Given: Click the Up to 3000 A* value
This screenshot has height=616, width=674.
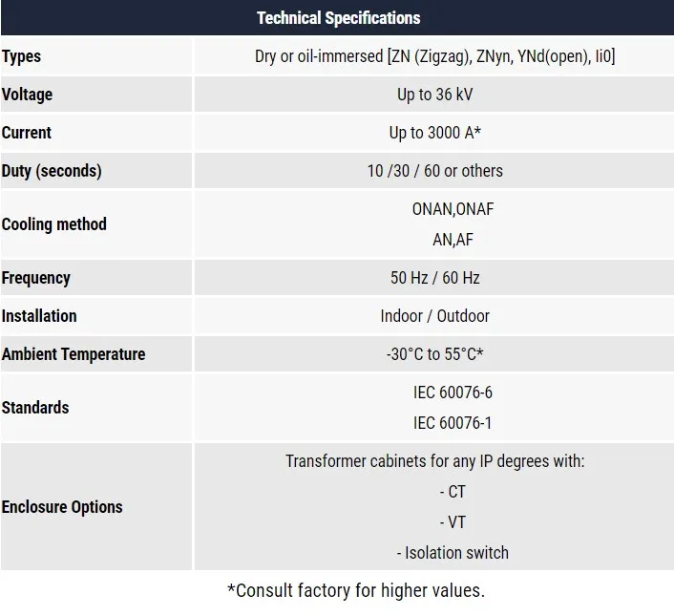Looking at the screenshot, I should [x=434, y=133].
